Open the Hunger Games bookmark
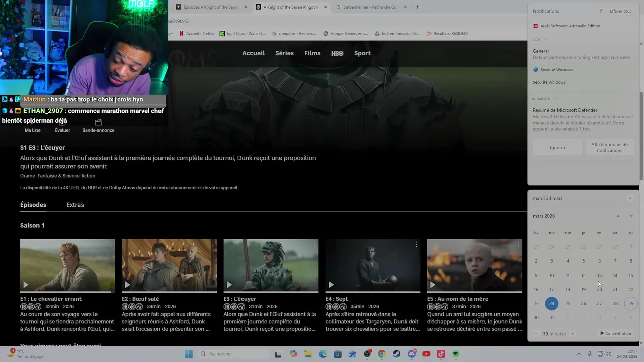The image size is (644, 362). (346, 34)
